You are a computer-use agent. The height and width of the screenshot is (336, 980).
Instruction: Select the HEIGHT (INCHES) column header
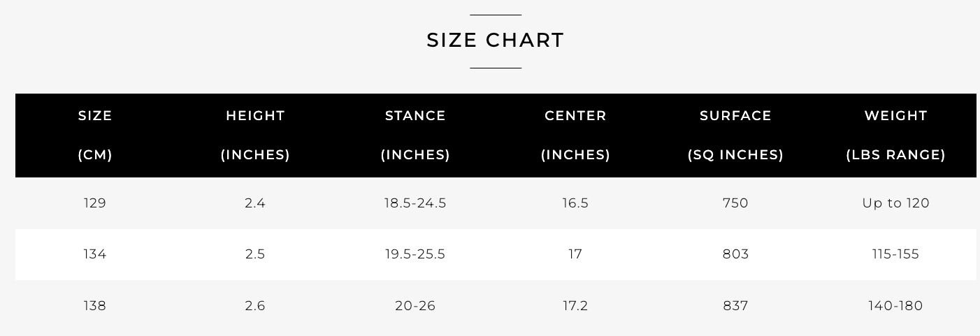(x=255, y=136)
